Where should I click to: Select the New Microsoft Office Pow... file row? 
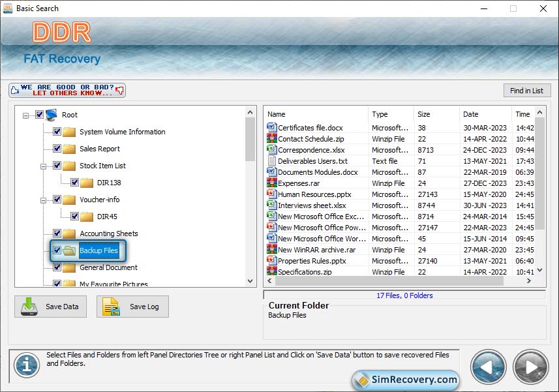400,228
